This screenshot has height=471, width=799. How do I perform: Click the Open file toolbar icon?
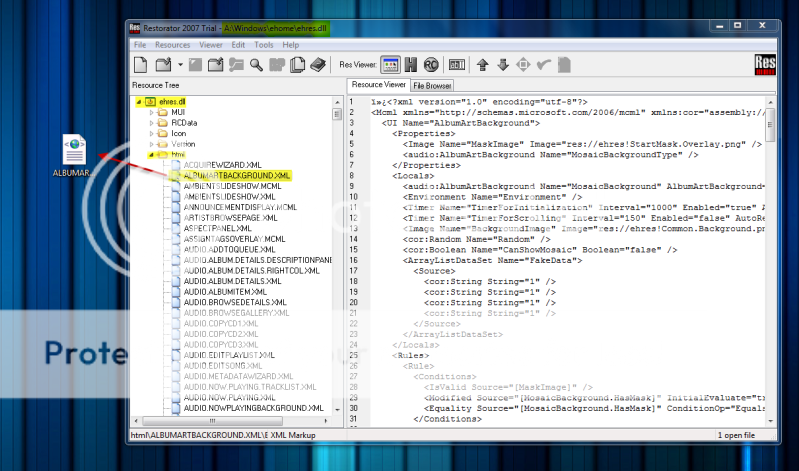point(164,65)
